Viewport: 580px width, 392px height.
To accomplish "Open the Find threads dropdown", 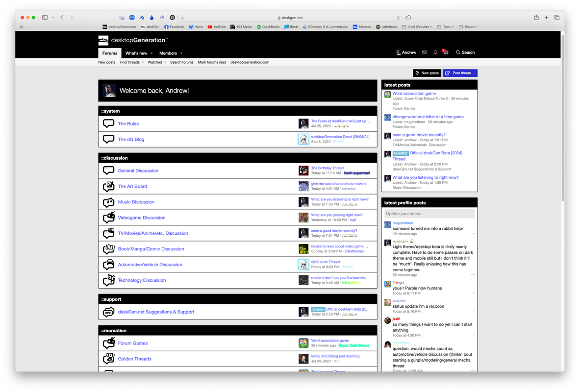I will 132,62.
